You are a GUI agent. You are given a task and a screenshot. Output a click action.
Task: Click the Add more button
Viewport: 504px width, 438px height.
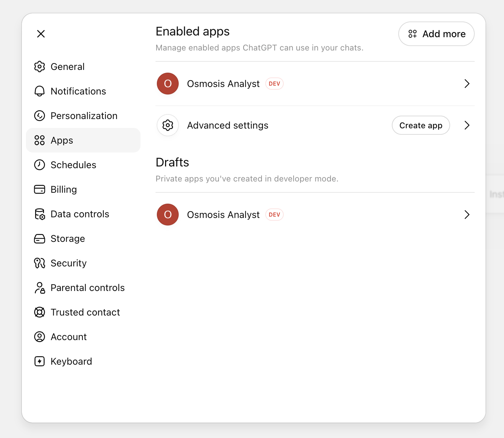click(x=436, y=34)
